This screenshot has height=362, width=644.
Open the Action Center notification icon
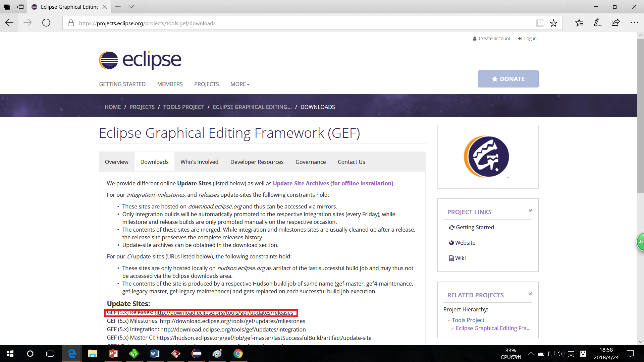point(630,354)
